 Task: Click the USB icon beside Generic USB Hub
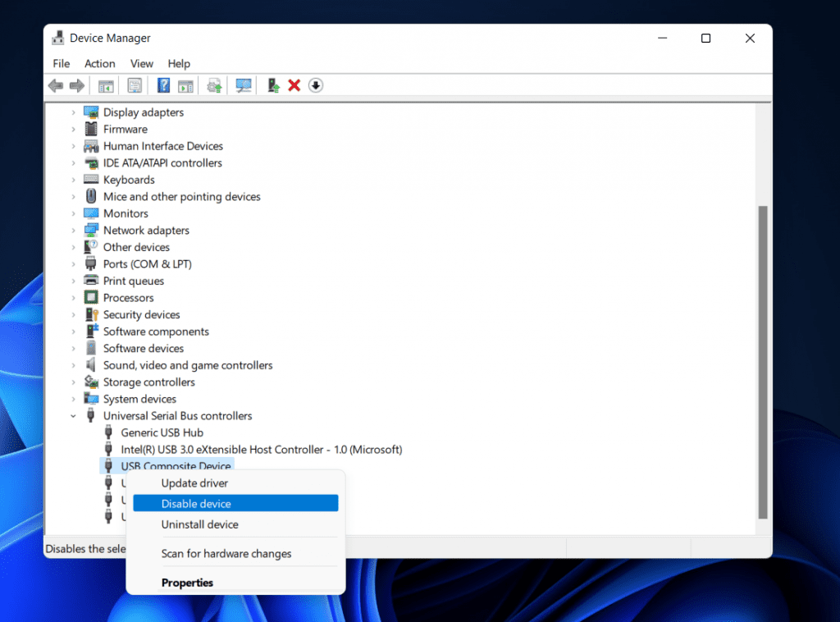(x=110, y=432)
